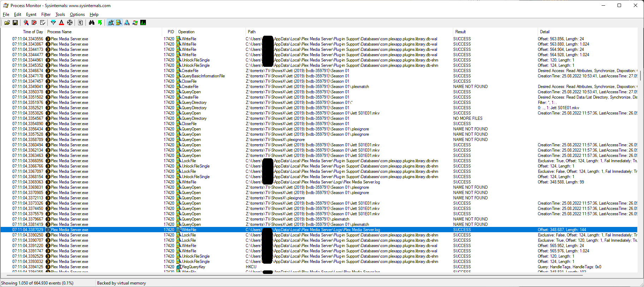Screen dimensions: 644x287
Task: Toggle Autoscroll in the toolbar
Action: click(34, 23)
